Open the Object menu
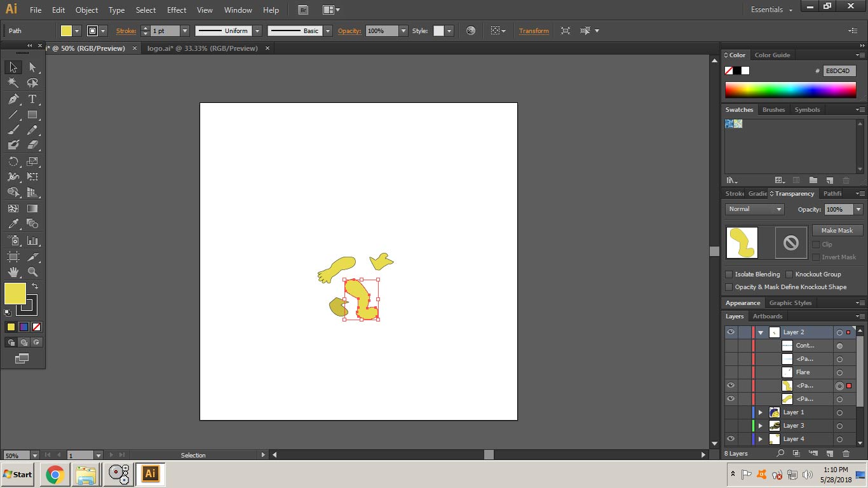Image resolution: width=868 pixels, height=488 pixels. (86, 10)
